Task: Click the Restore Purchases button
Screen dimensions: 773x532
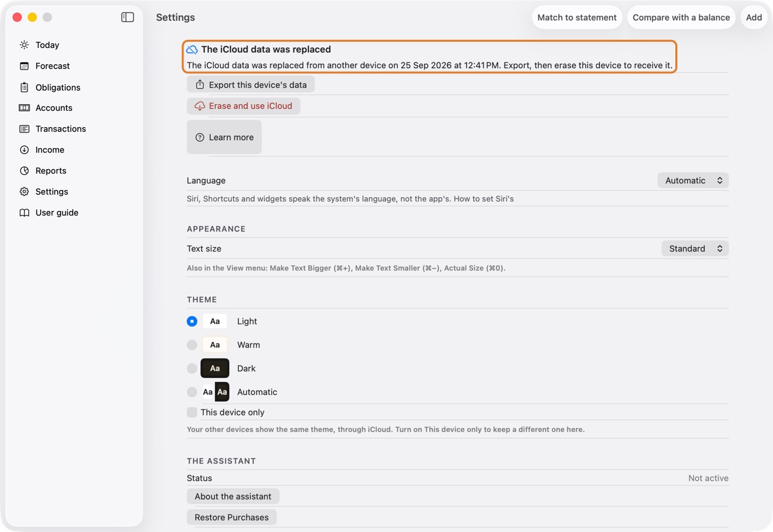Action: (x=232, y=517)
